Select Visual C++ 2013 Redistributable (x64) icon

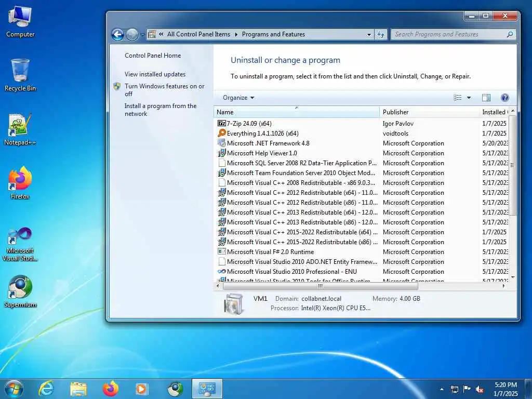point(221,212)
